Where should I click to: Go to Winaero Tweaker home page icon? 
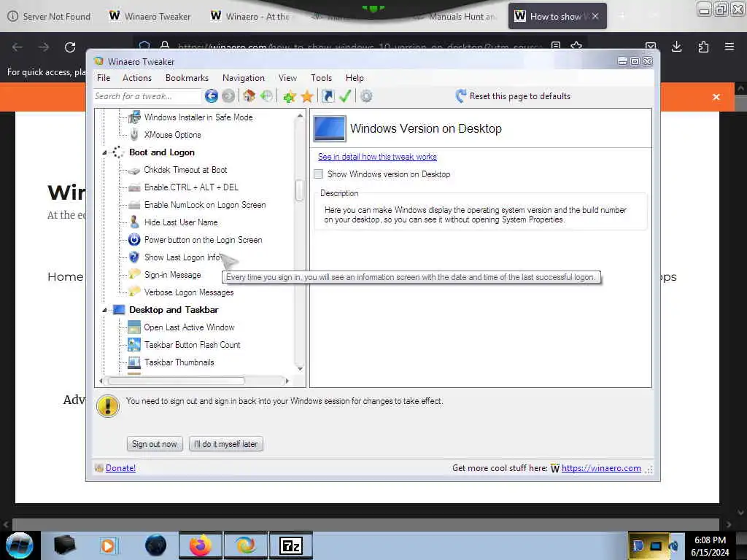[x=249, y=96]
